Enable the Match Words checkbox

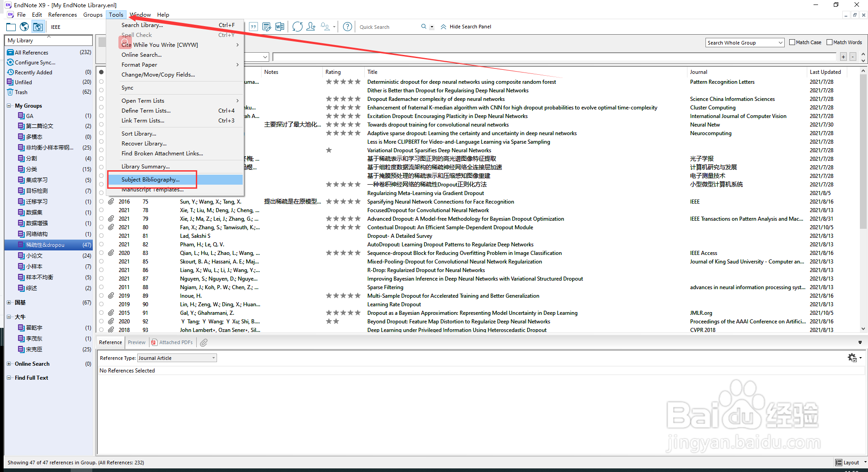point(830,42)
